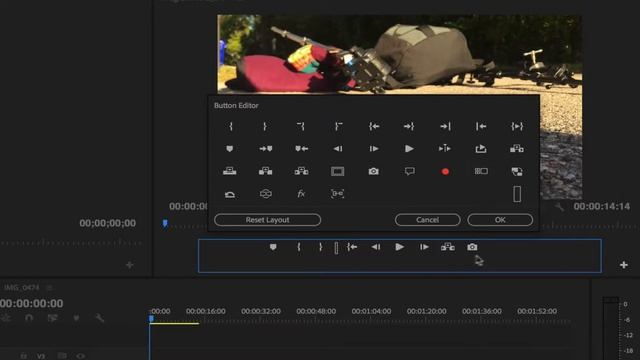
Task: Select the Closed Captioning speech bubble icon
Action: [409, 171]
